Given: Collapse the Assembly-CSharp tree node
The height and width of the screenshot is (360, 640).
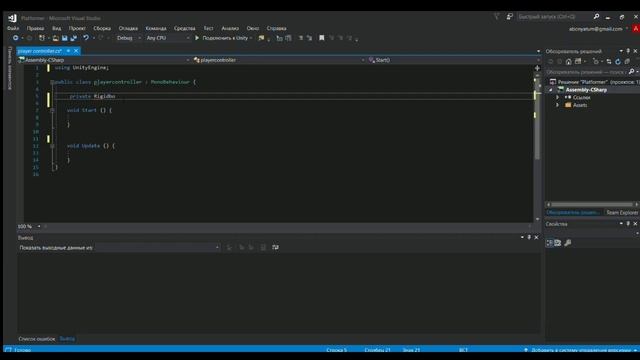Looking at the screenshot, I should [x=551, y=90].
